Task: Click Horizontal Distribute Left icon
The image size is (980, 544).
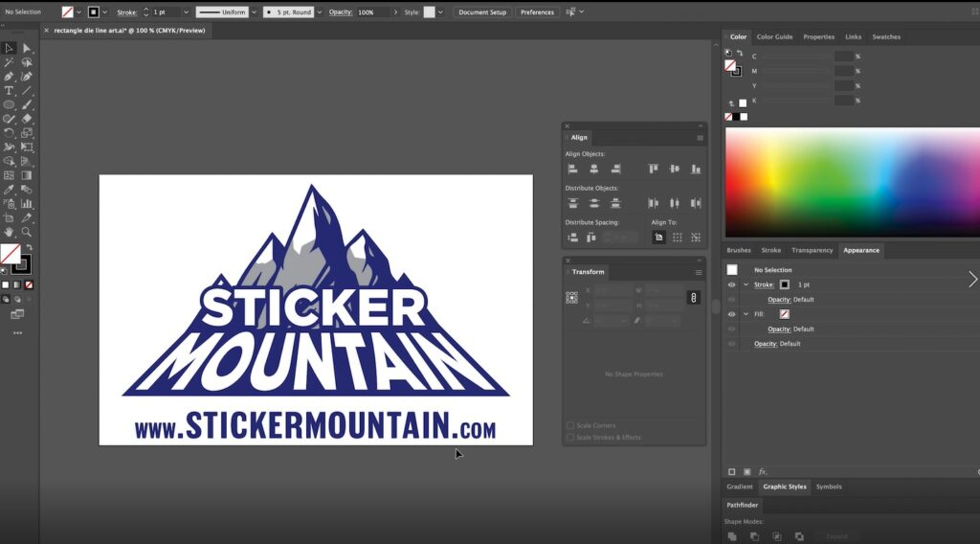Action: coord(653,203)
